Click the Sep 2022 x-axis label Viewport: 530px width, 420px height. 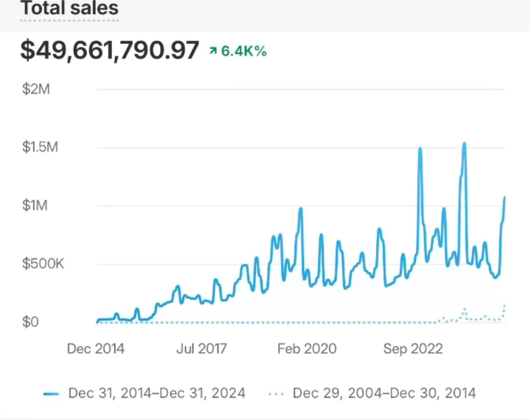pos(413,349)
